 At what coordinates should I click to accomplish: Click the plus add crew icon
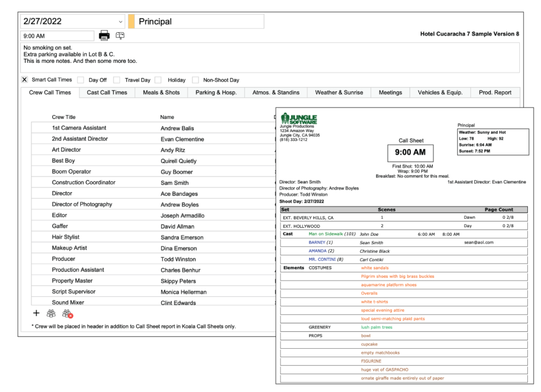pos(36,313)
